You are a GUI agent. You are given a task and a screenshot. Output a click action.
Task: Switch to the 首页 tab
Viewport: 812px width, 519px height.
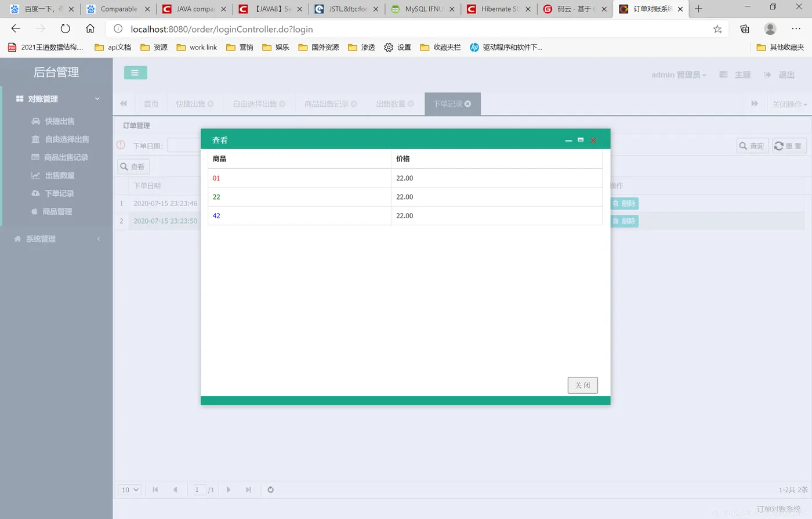[x=151, y=104]
